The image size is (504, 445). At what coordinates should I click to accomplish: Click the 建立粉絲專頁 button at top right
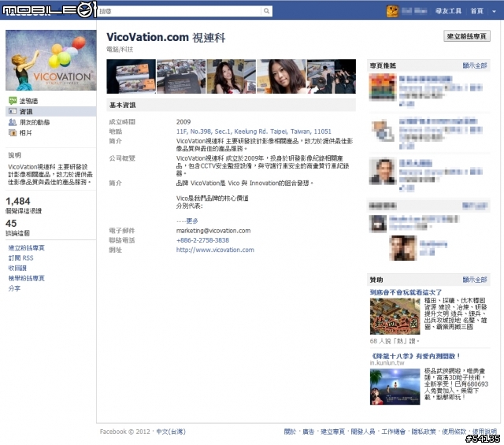[467, 36]
